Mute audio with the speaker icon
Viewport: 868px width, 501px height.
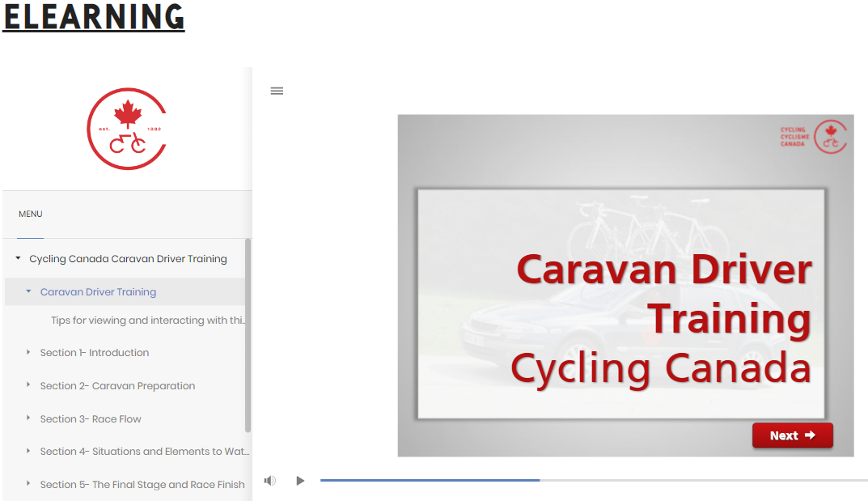click(x=269, y=481)
